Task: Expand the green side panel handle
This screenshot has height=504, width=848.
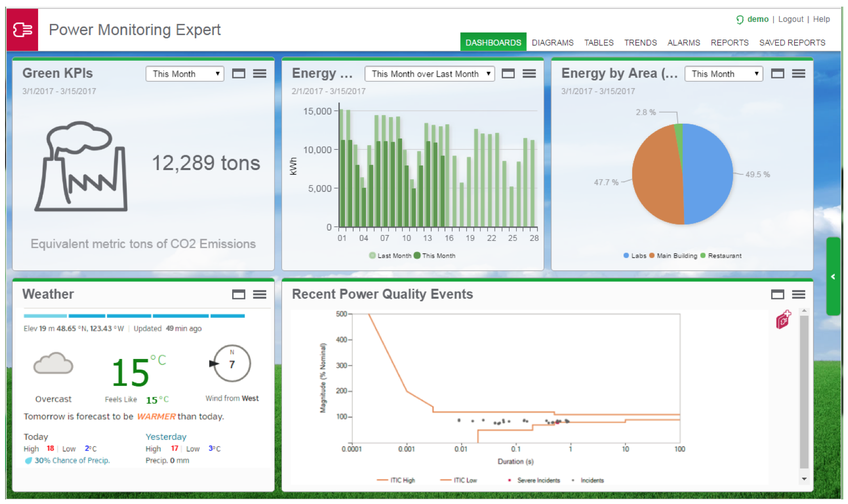Action: pyautogui.click(x=833, y=276)
